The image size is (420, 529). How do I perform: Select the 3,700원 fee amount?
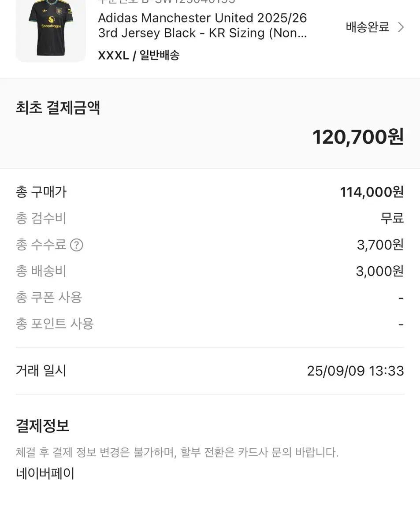[x=380, y=245]
